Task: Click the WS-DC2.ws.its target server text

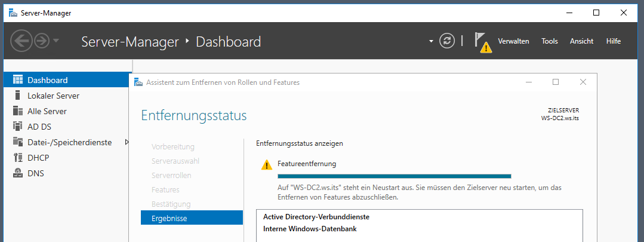Action: (560, 118)
